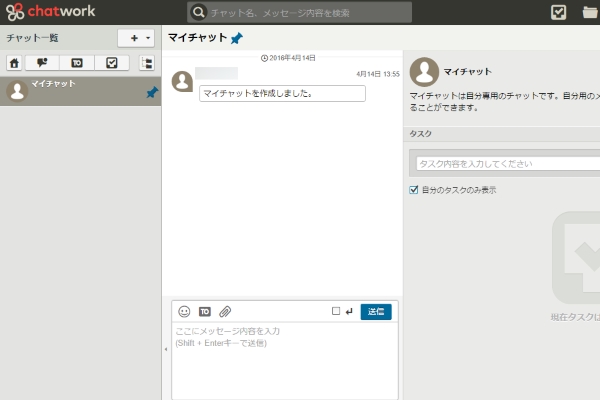Focus the chat name and message search field
600x400 pixels.
300,12
